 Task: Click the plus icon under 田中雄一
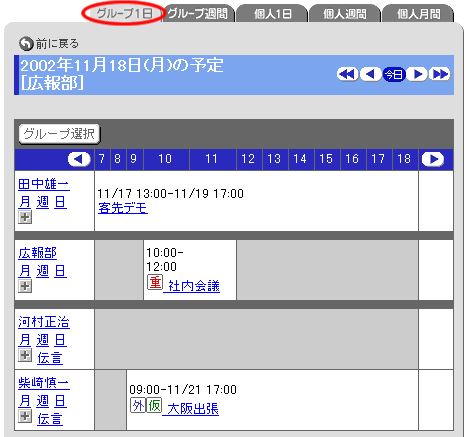click(25, 217)
